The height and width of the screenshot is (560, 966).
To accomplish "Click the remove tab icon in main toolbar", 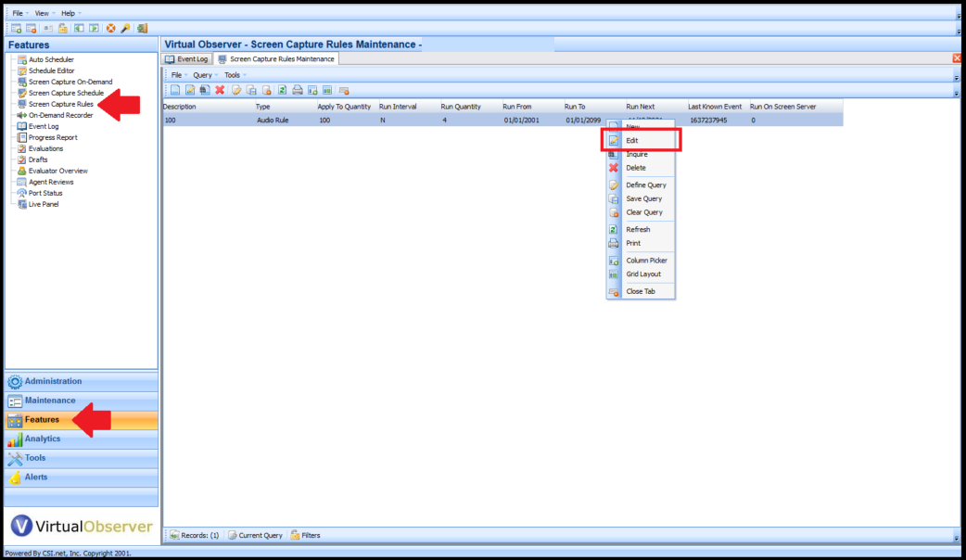I will point(31,29).
